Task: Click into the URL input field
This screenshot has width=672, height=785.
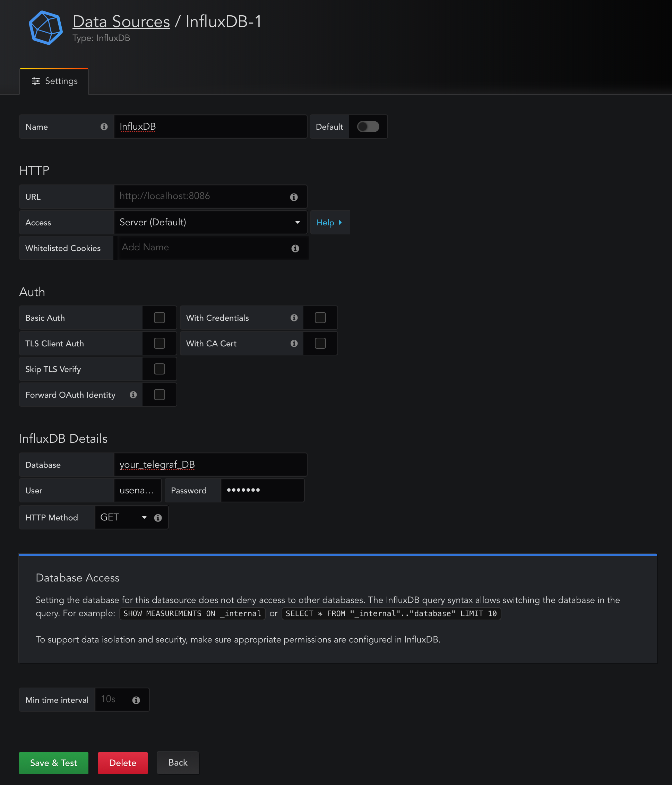Action: [210, 197]
